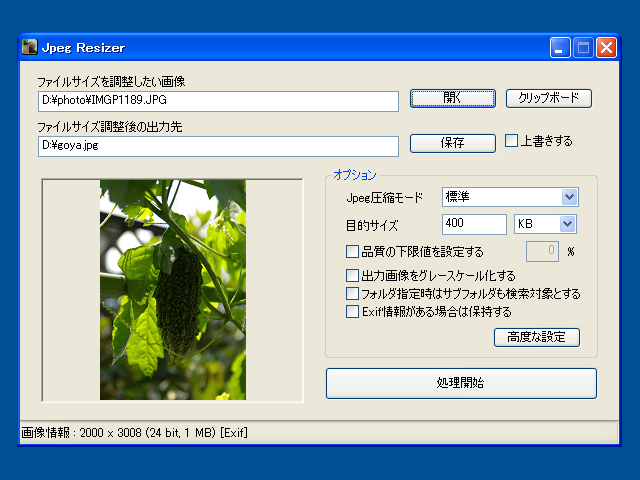Close the Jpeg Resizer window
Screen dimensions: 640x480
607,48
